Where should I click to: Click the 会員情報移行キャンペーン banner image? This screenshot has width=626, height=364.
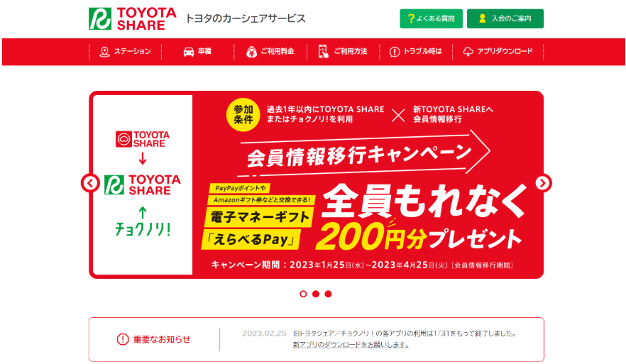[317, 184]
